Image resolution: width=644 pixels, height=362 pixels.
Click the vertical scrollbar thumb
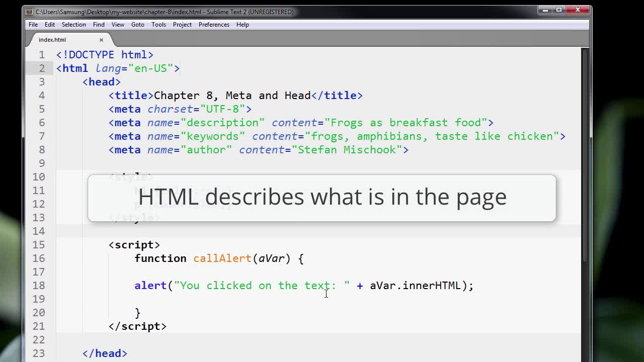(585, 155)
